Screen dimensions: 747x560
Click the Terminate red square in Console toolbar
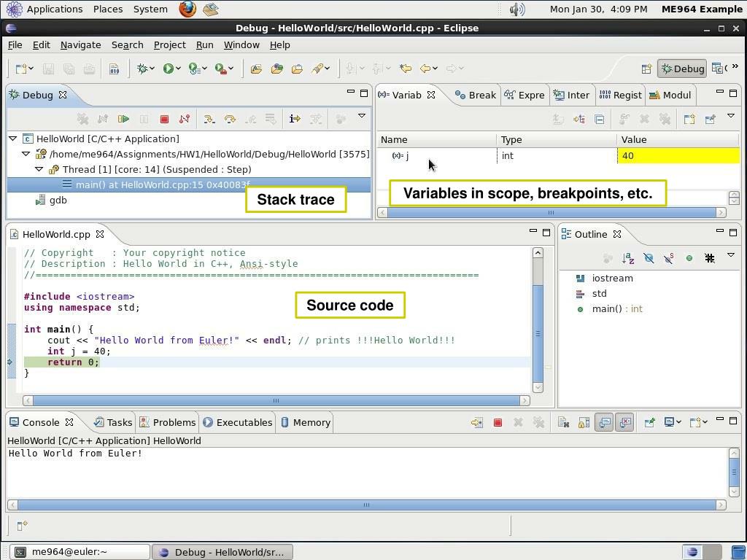click(498, 422)
